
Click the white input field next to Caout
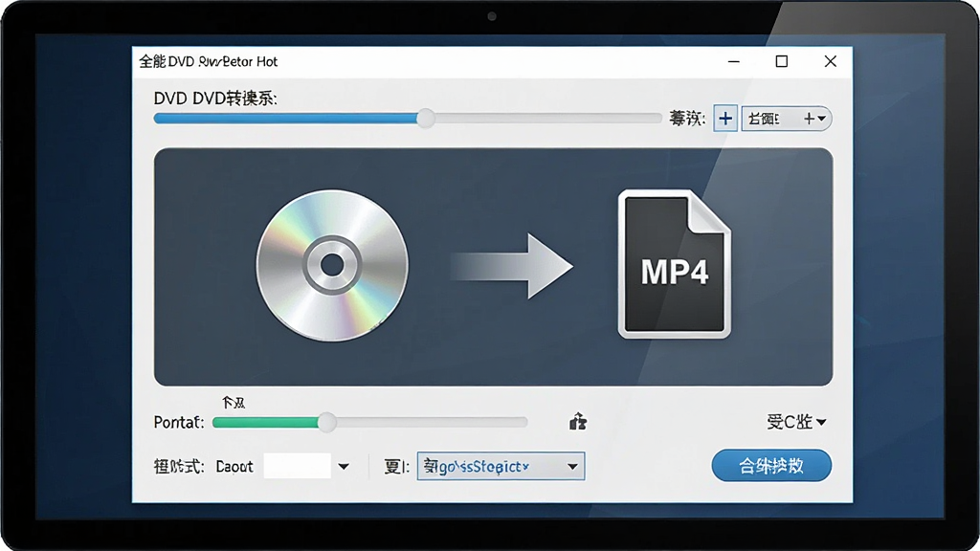tap(297, 466)
